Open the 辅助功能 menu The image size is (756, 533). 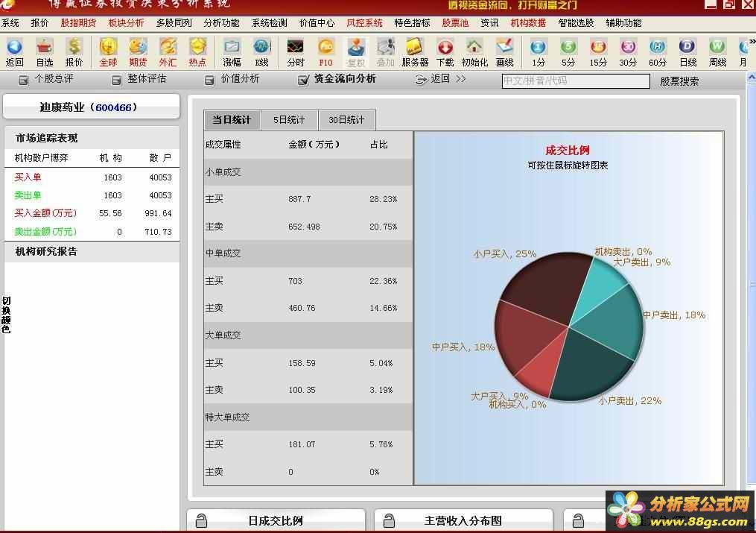point(623,22)
